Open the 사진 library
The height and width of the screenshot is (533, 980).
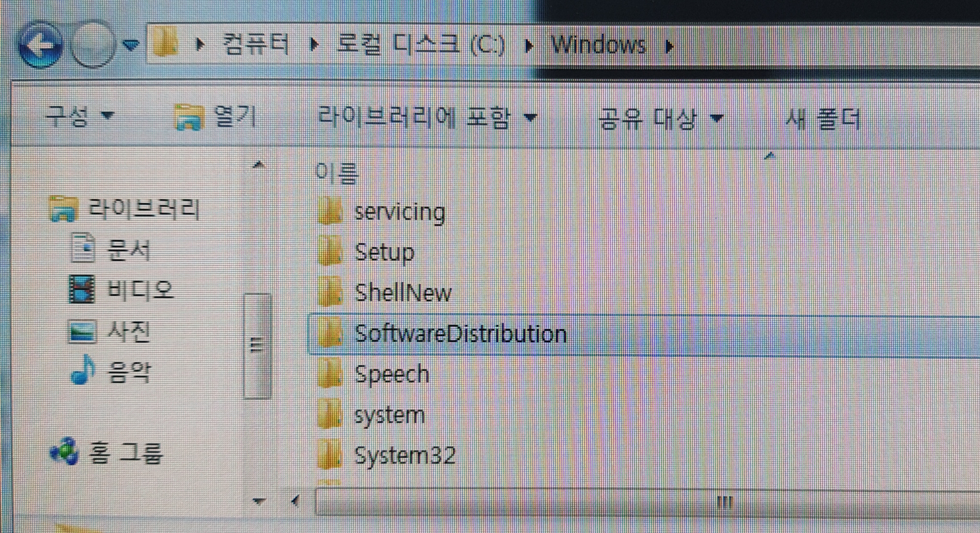[x=128, y=331]
